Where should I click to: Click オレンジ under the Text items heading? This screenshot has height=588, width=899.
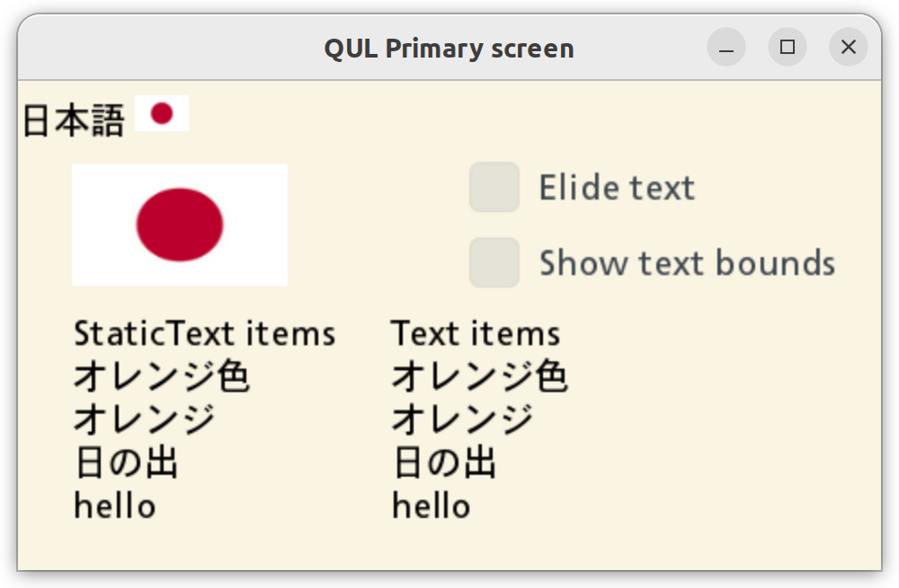(x=462, y=420)
